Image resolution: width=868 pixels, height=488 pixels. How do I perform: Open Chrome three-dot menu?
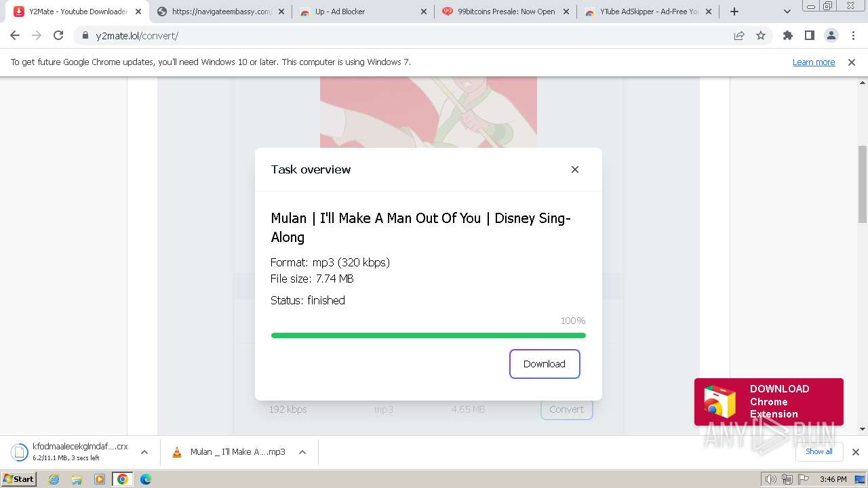point(853,35)
